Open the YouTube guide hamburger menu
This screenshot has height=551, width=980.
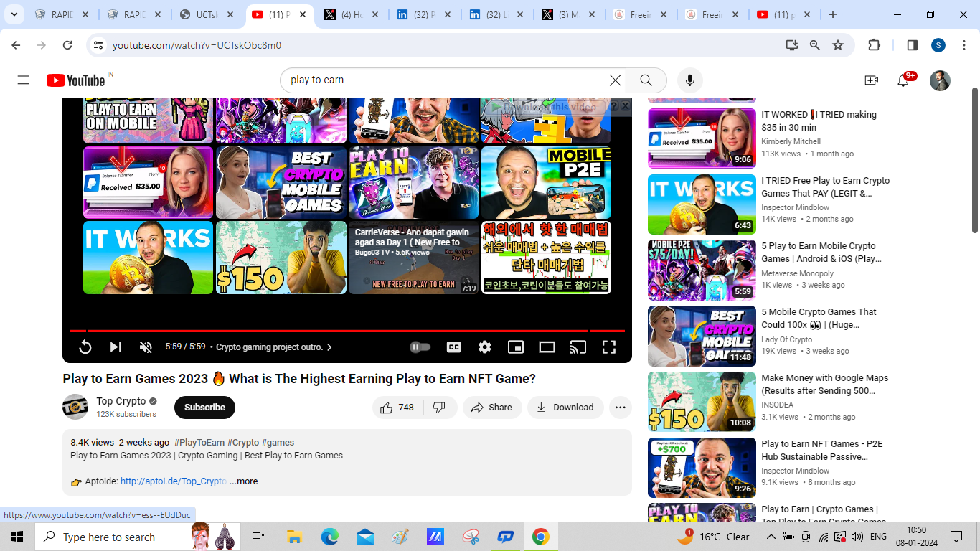click(x=24, y=80)
